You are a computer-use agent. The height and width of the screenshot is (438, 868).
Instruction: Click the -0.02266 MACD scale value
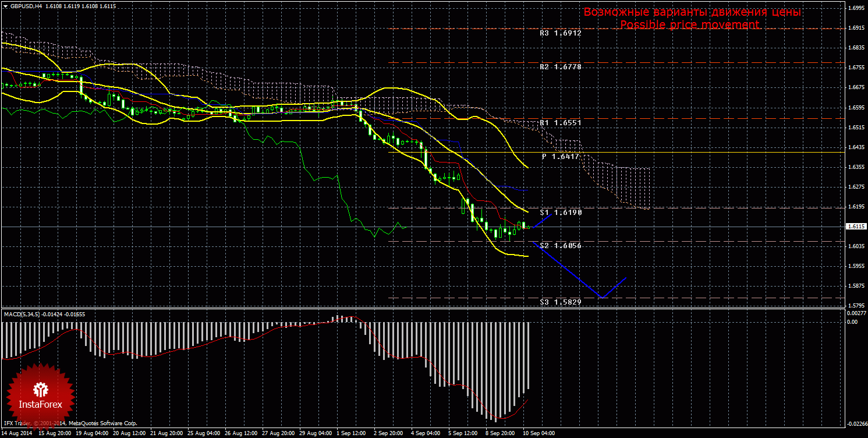click(x=856, y=423)
